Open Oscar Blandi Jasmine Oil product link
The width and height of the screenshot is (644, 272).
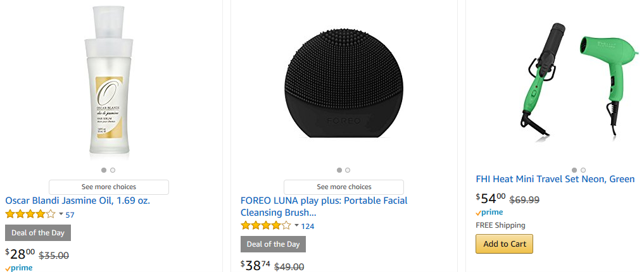[78, 201]
